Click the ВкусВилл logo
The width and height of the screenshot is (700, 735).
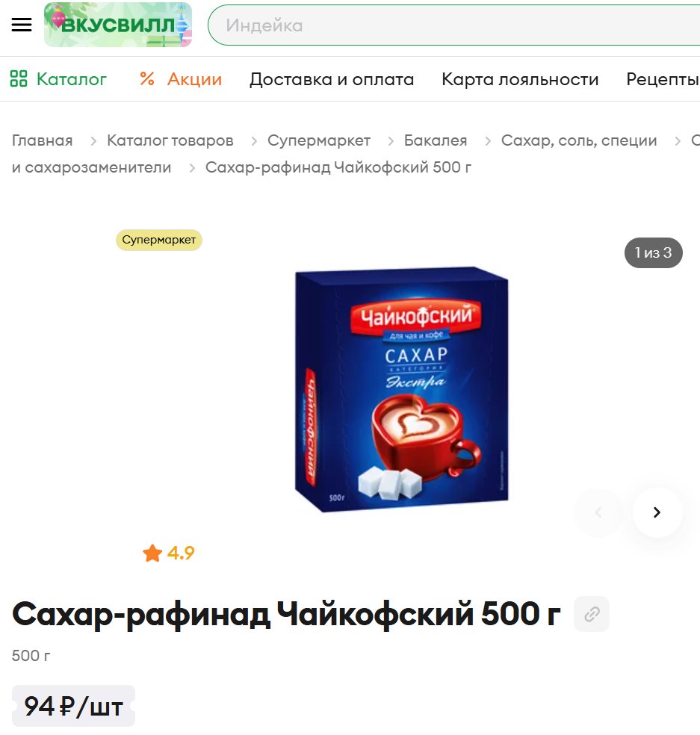[x=118, y=25]
